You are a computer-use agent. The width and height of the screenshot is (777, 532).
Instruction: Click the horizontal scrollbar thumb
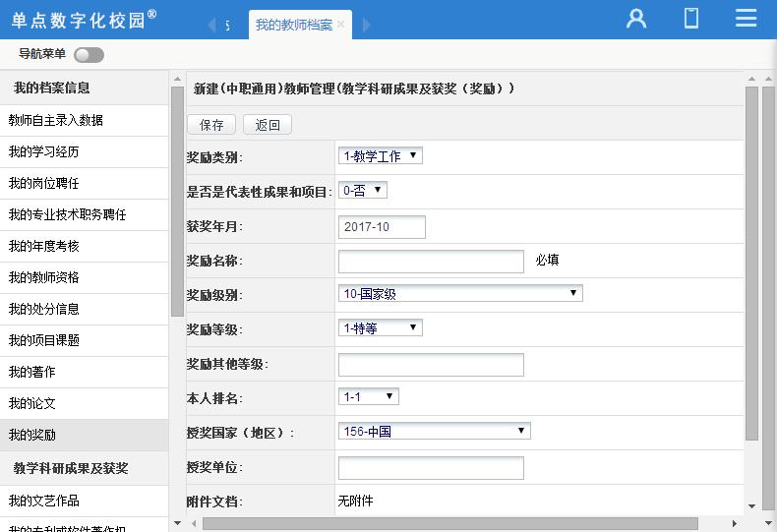point(449,523)
